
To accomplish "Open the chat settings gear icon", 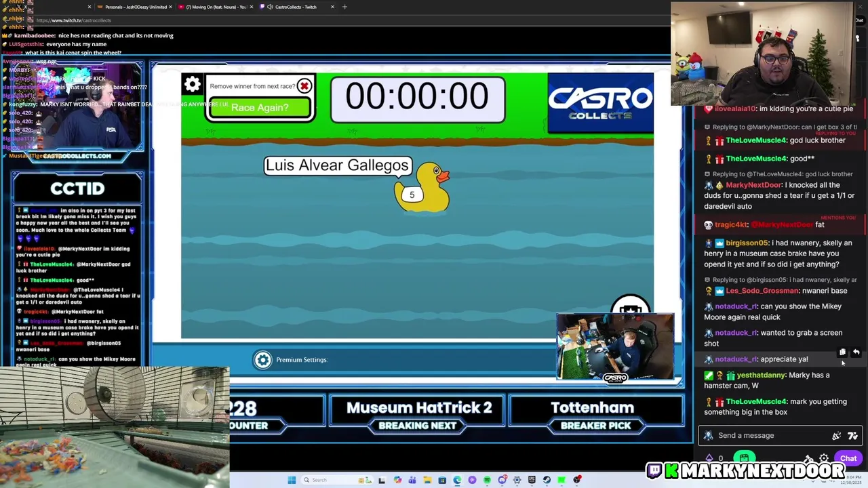I will 824,458.
